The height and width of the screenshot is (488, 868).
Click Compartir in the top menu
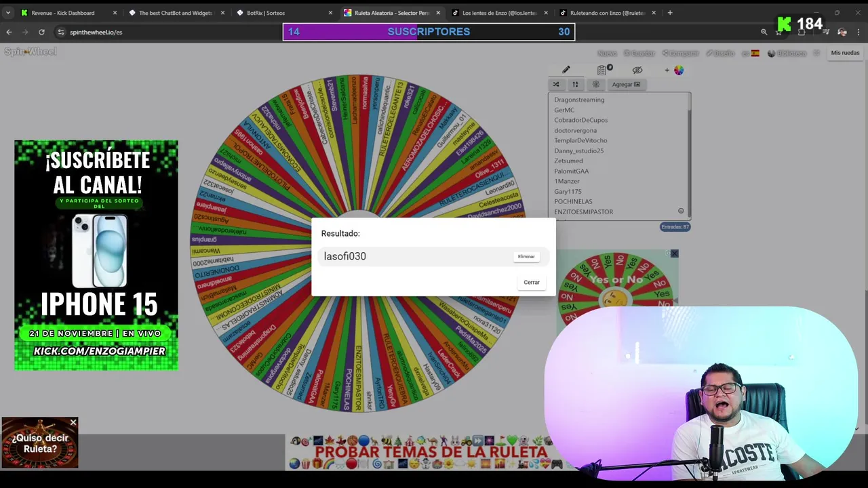680,53
